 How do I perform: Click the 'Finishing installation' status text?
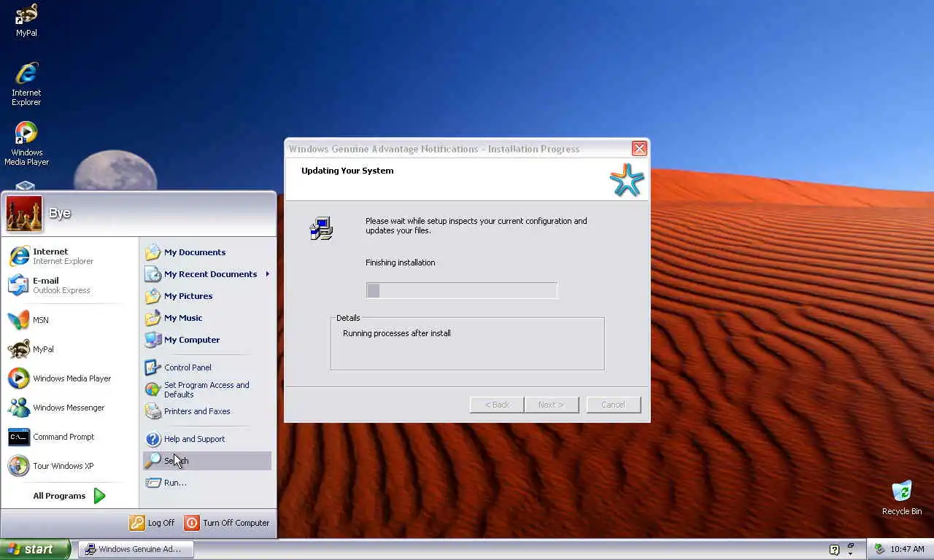(x=400, y=262)
